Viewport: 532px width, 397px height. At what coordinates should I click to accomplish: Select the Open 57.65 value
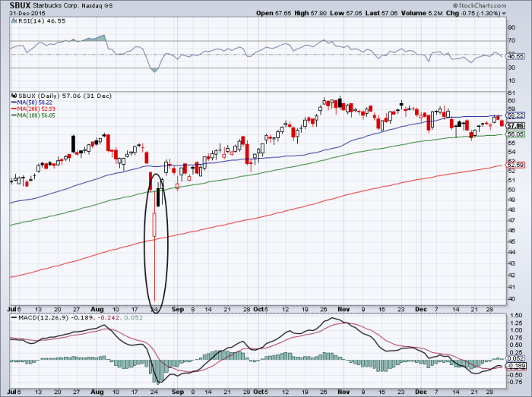[274, 13]
